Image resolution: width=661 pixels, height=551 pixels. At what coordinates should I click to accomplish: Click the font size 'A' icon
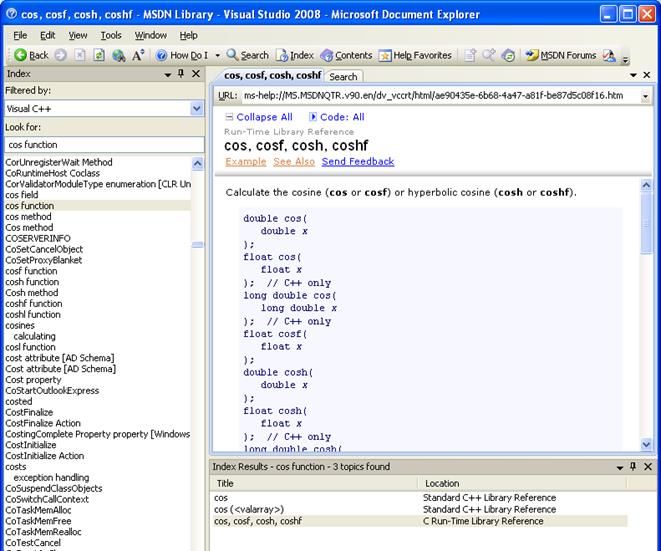(138, 55)
